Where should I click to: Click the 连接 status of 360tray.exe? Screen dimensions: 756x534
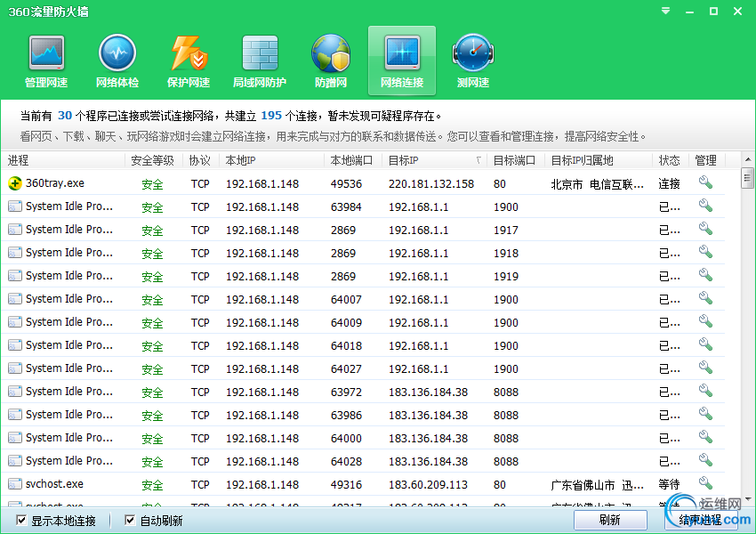669,184
